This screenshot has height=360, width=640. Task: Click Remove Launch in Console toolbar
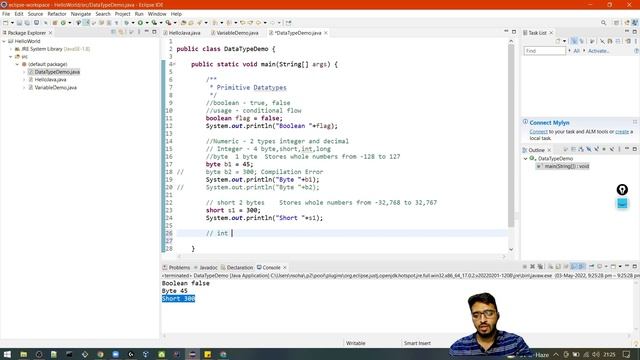[532, 267]
